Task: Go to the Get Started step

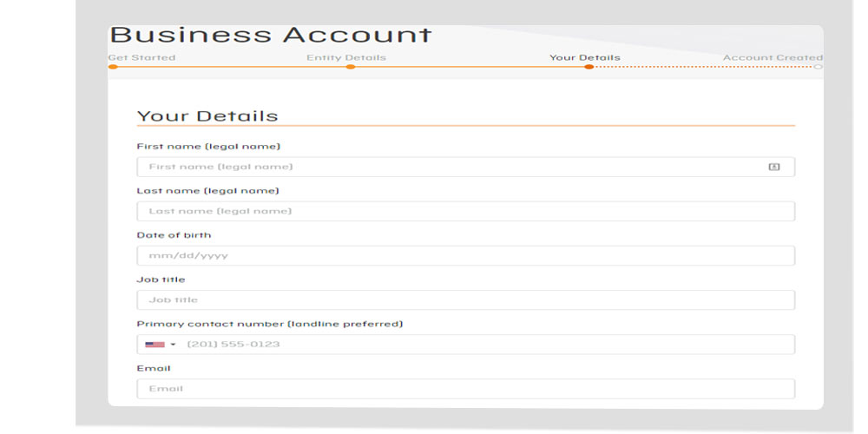Action: (x=141, y=58)
